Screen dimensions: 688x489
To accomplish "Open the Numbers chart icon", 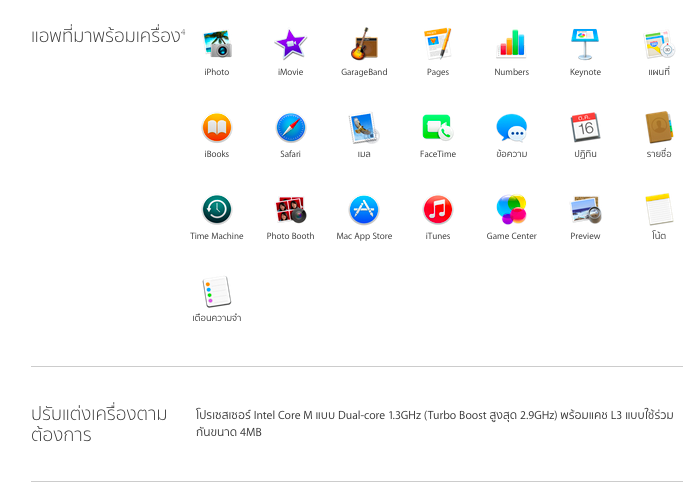I will 512,44.
